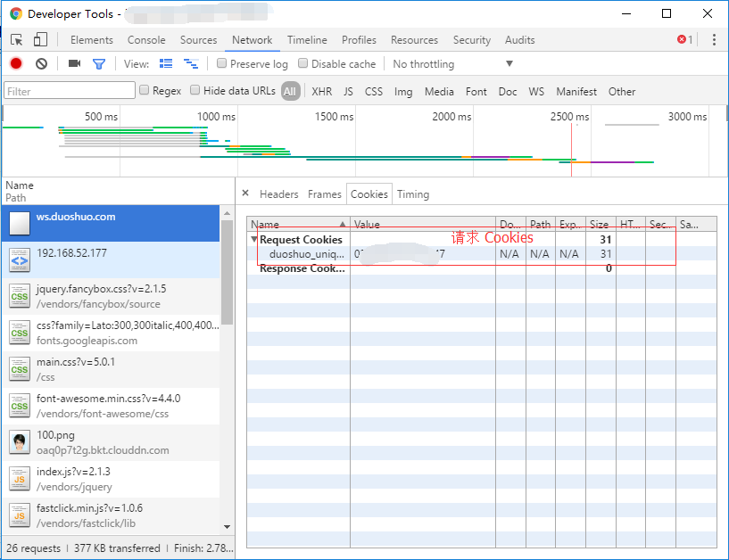
Task: Toggle the filter funnel icon
Action: (x=99, y=63)
